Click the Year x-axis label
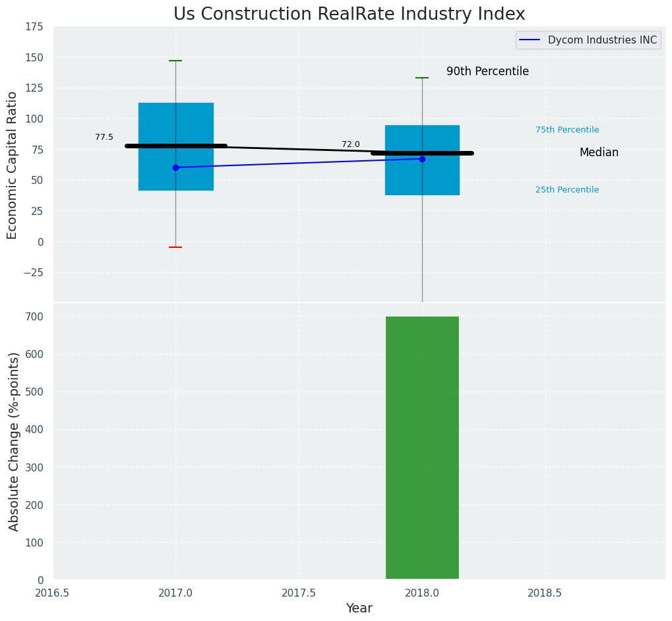672x621 pixels. pos(359,608)
